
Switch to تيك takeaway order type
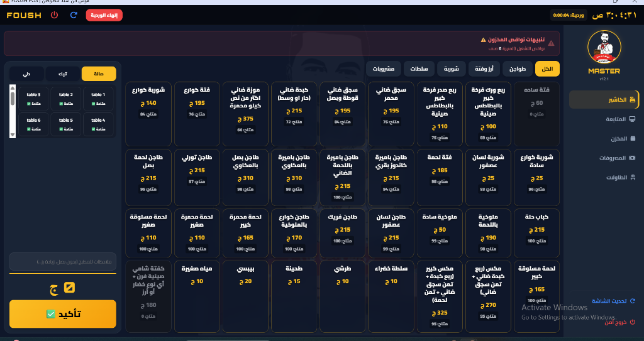(63, 74)
